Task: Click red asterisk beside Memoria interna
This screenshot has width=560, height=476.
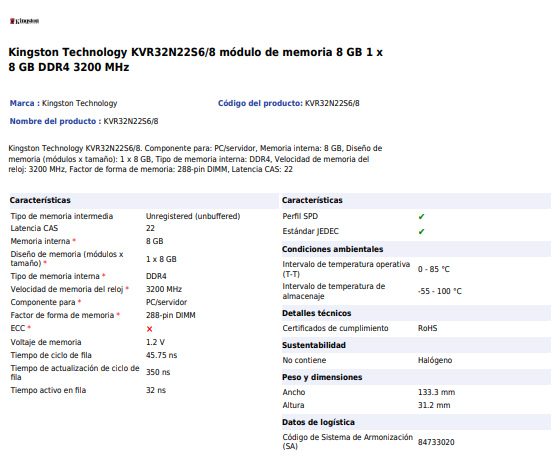Action: 74,241
